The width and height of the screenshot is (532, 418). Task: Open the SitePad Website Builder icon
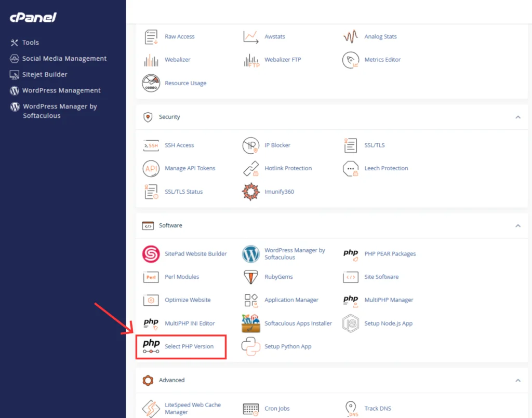pos(151,254)
